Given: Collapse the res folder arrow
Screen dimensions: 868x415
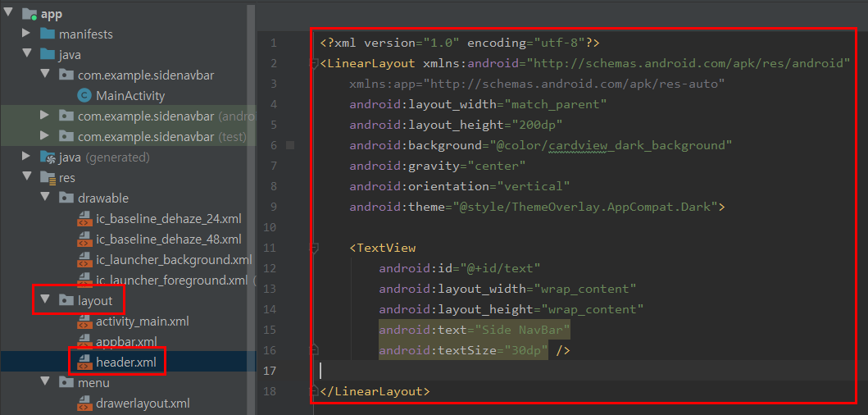Looking at the screenshot, I should click(x=26, y=177).
